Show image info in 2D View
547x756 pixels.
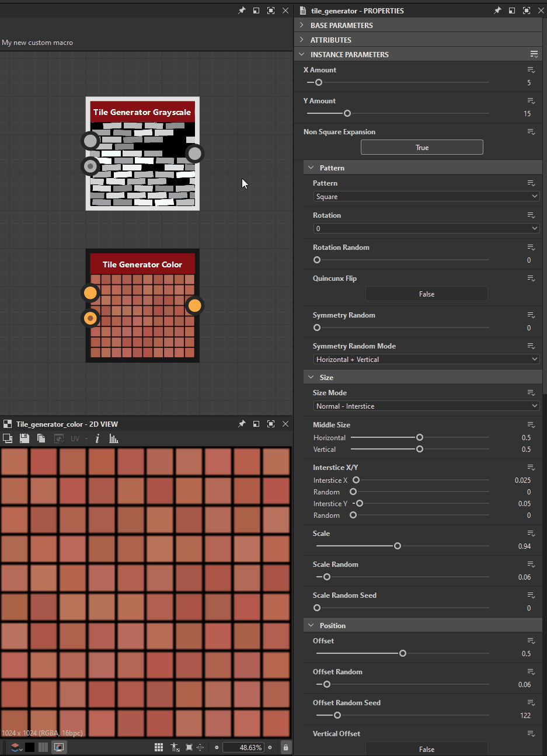[x=97, y=438]
